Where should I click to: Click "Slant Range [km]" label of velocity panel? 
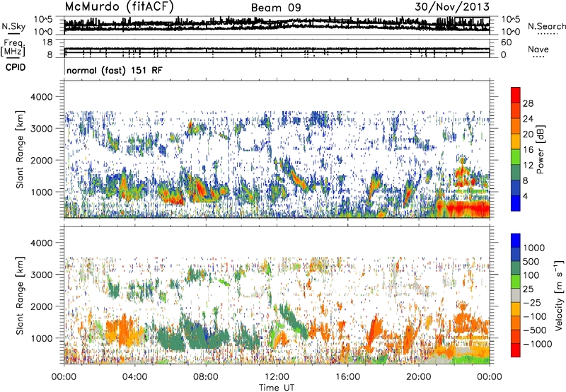(x=20, y=296)
